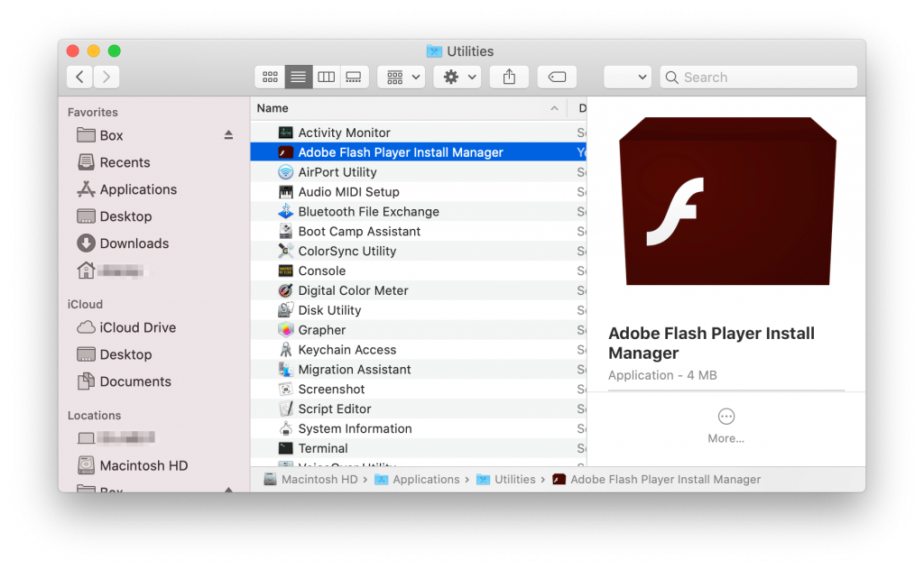Select Console in the list

(x=419, y=271)
